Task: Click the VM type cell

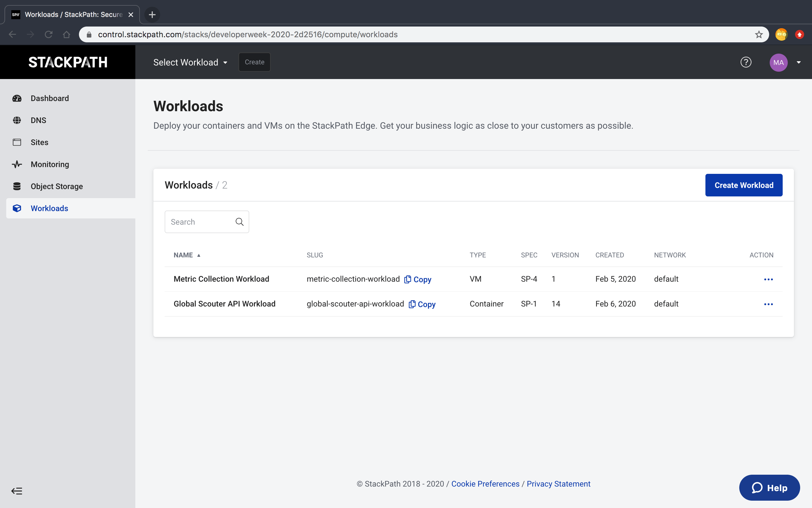Action: coord(475,279)
